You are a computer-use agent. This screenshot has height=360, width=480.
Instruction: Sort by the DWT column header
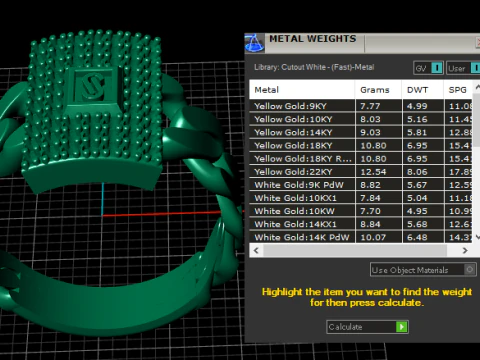(423, 90)
